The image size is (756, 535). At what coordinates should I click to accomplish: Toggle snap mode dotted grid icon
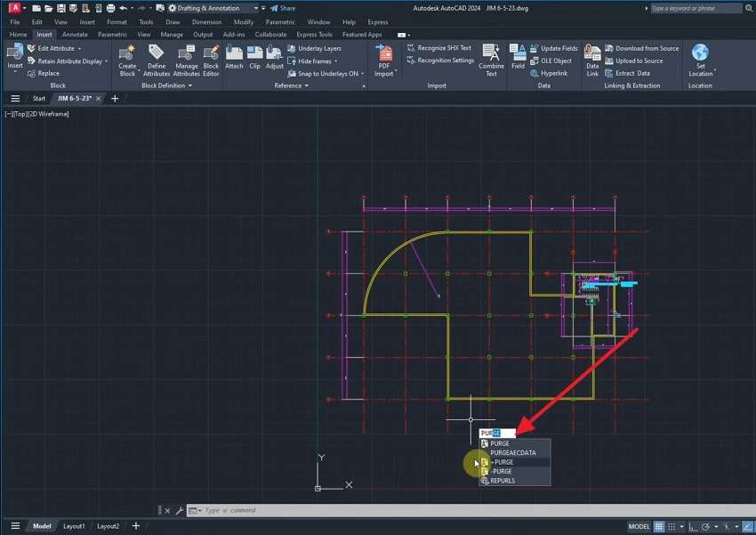672,526
